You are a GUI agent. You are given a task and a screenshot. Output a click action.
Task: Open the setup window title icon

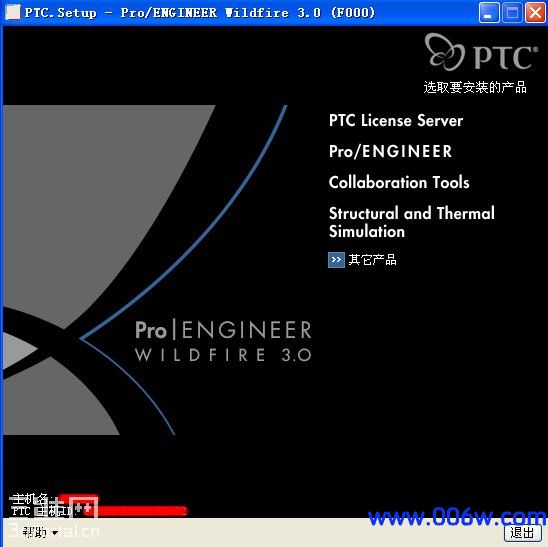pyautogui.click(x=13, y=13)
